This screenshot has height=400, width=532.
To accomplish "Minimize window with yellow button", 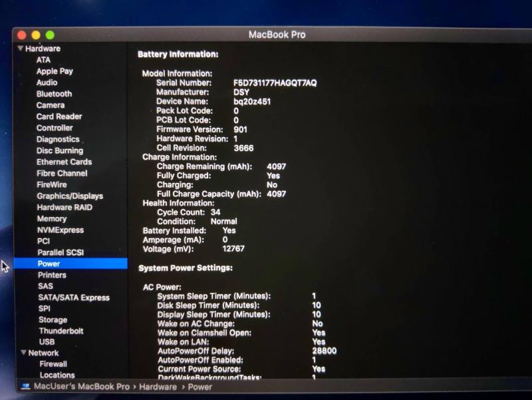I will 36,35.
